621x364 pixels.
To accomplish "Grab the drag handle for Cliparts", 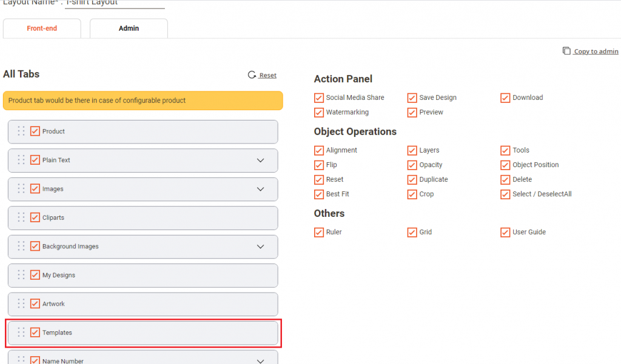I will point(21,217).
